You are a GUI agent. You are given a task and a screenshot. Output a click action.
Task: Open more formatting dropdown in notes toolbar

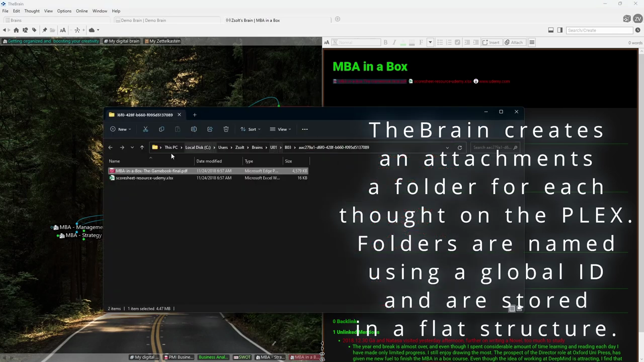pos(430,42)
